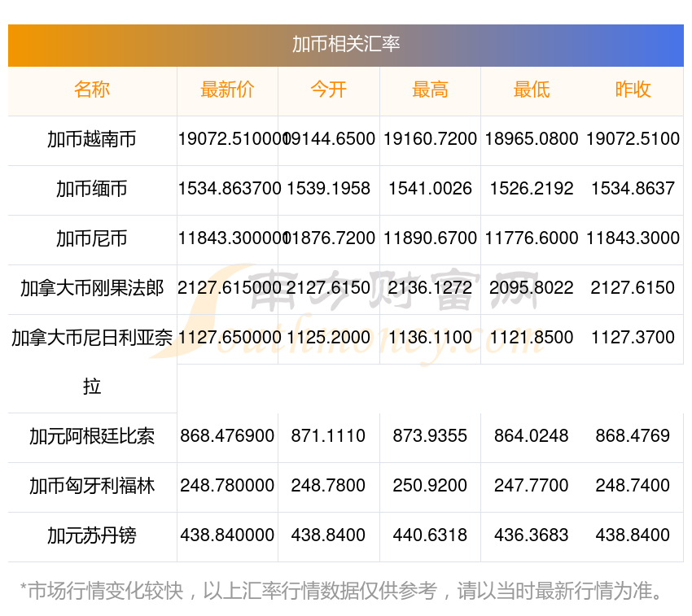This screenshot has height=616, width=692.
Task: Click the value 868.4769 under 昨收
Action: click(x=633, y=436)
